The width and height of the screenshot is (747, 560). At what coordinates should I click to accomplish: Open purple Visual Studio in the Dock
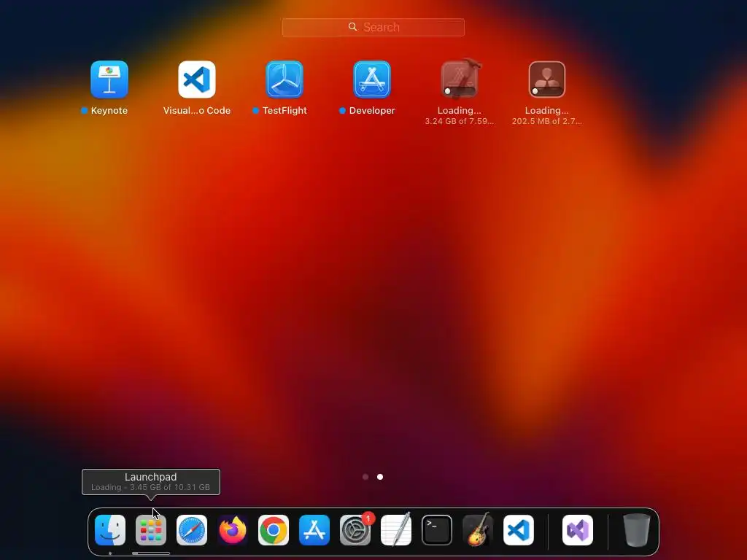[578, 530]
